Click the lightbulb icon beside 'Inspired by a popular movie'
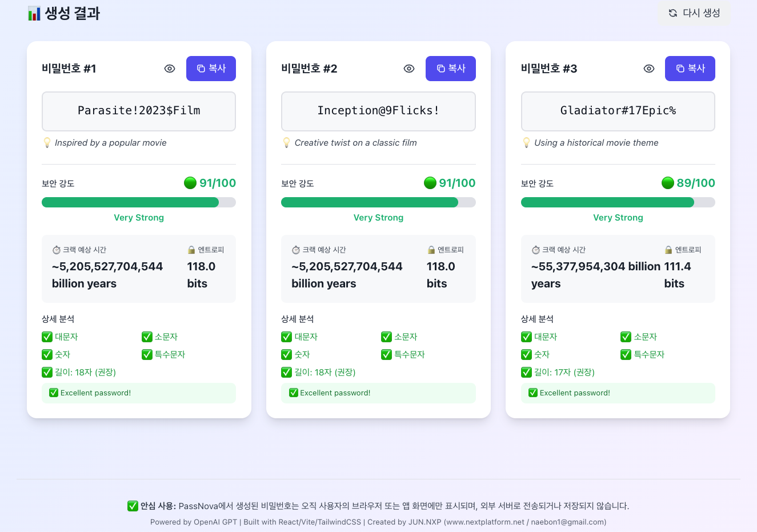The width and height of the screenshot is (757, 532). click(47, 142)
